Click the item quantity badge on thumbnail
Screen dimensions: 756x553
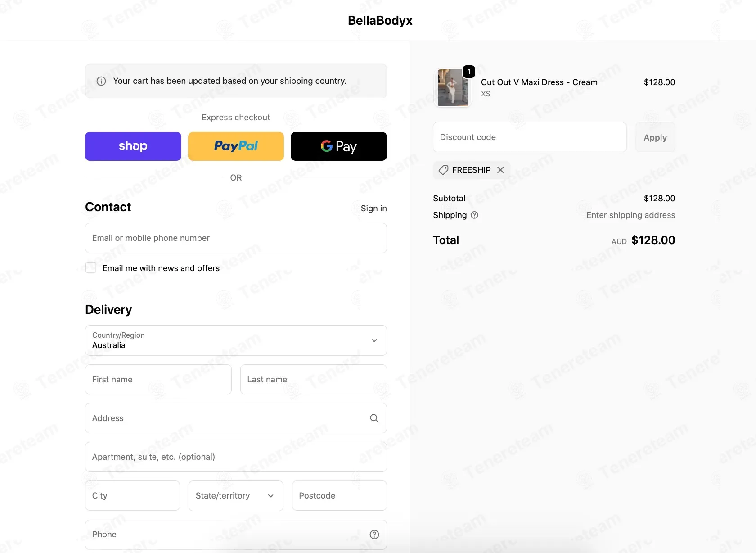[x=469, y=72]
